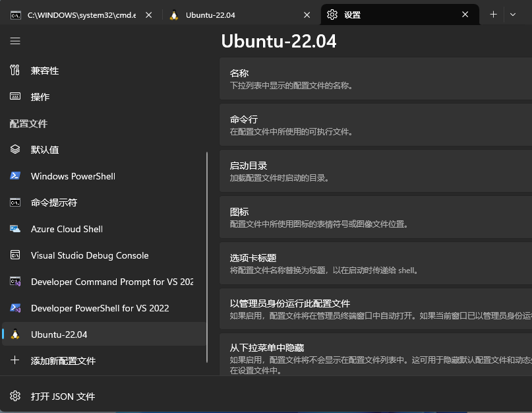Screen dimensions: 532x413
Task: Select the 命令提示符 profile
Action: point(103,203)
